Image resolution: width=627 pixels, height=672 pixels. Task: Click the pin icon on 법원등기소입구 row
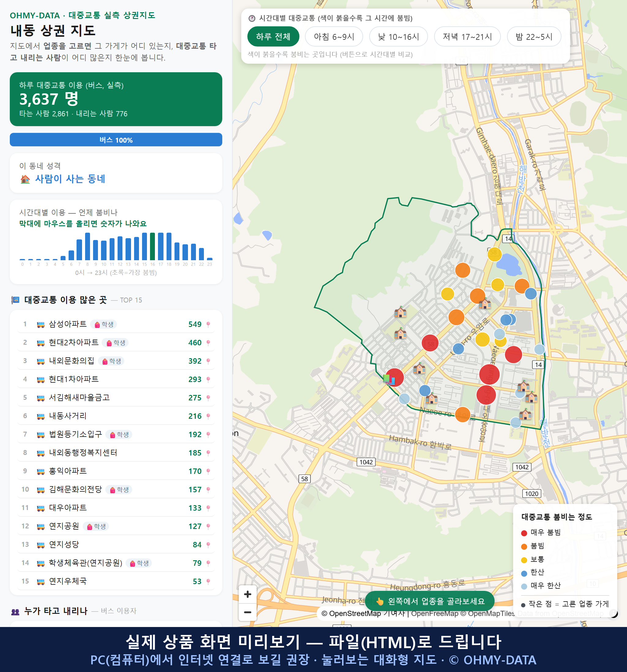pyautogui.click(x=208, y=435)
